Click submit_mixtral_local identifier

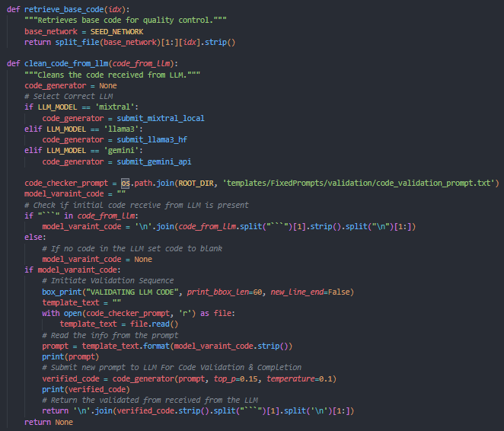pyautogui.click(x=161, y=118)
